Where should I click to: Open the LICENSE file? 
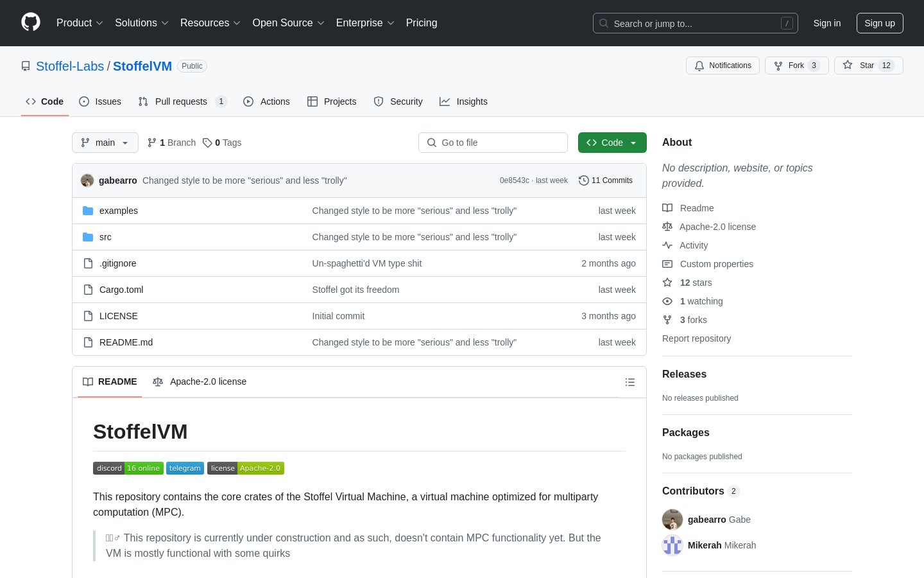[119, 316]
